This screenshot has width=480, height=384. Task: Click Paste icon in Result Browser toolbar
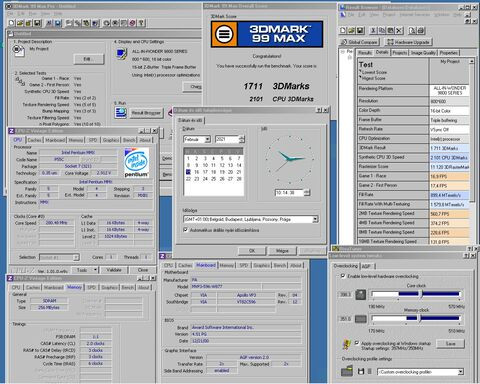click(391, 31)
